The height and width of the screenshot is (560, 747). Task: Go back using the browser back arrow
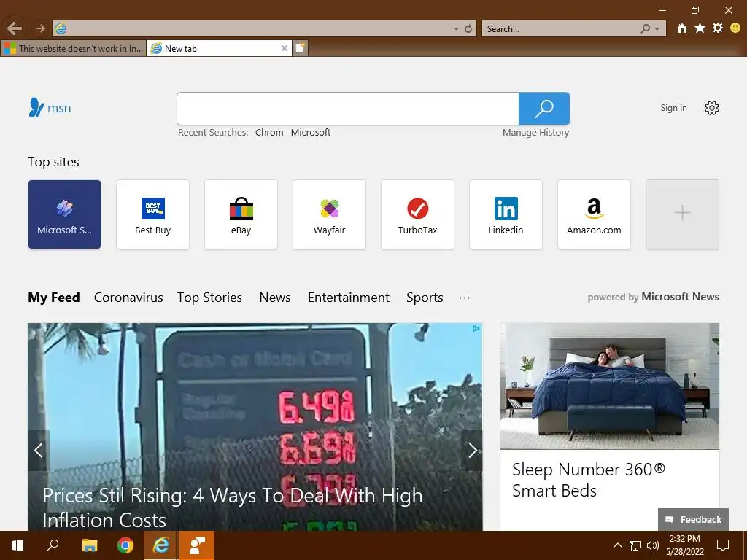pos(15,28)
